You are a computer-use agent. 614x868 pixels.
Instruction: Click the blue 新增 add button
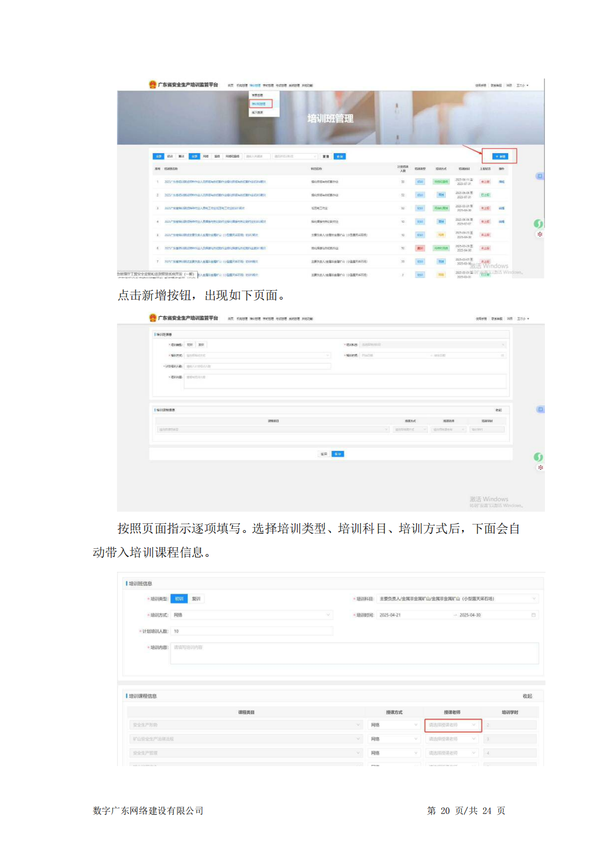(500, 156)
